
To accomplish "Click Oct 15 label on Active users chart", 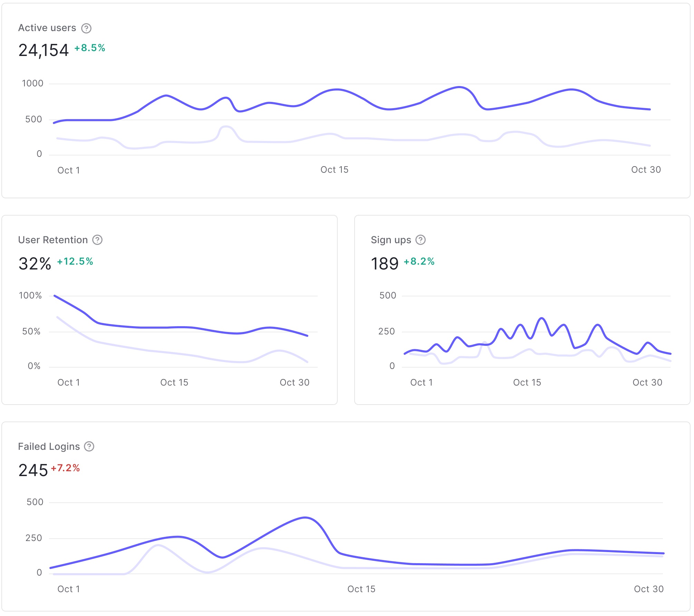I will 334,170.
